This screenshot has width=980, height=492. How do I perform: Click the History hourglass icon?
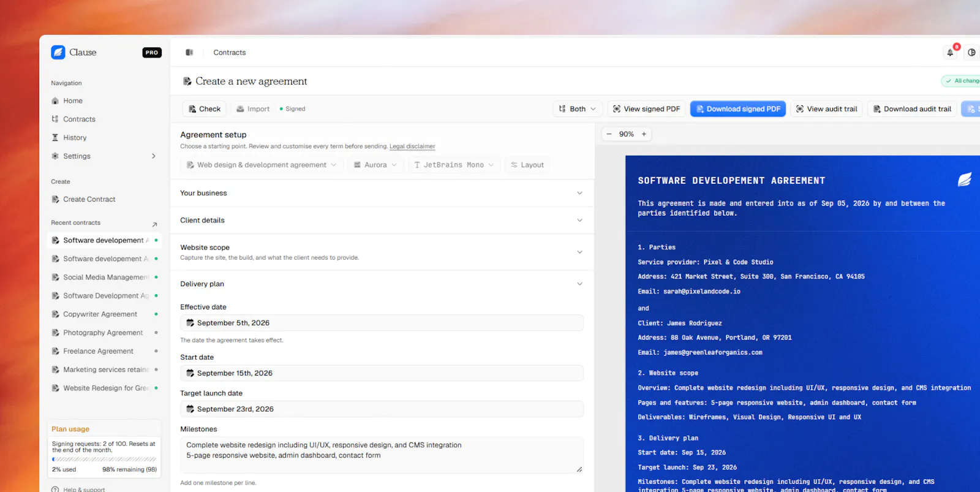(x=55, y=138)
